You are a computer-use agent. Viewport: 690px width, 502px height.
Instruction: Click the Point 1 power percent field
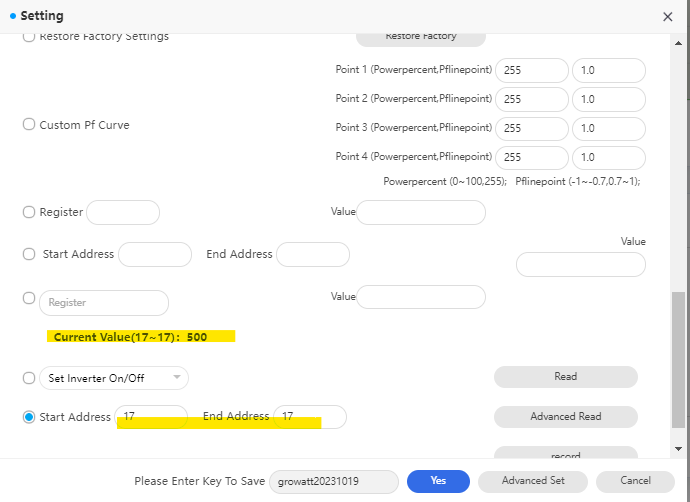532,71
